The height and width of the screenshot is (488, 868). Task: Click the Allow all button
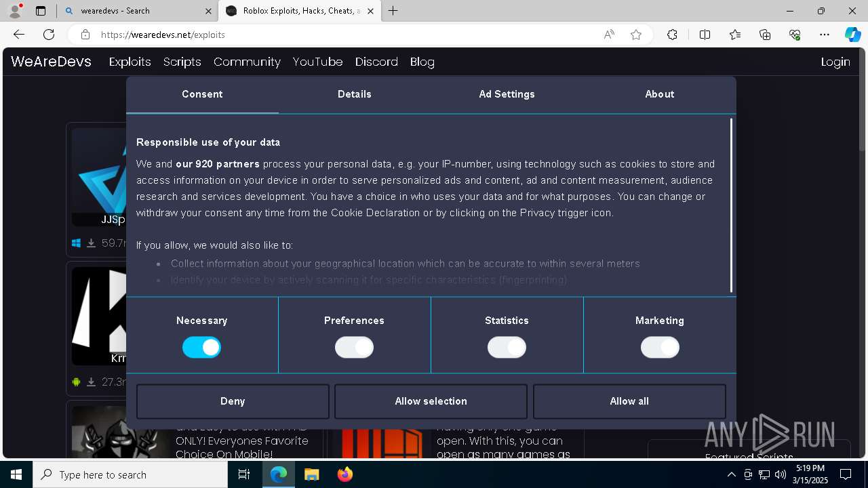(629, 401)
